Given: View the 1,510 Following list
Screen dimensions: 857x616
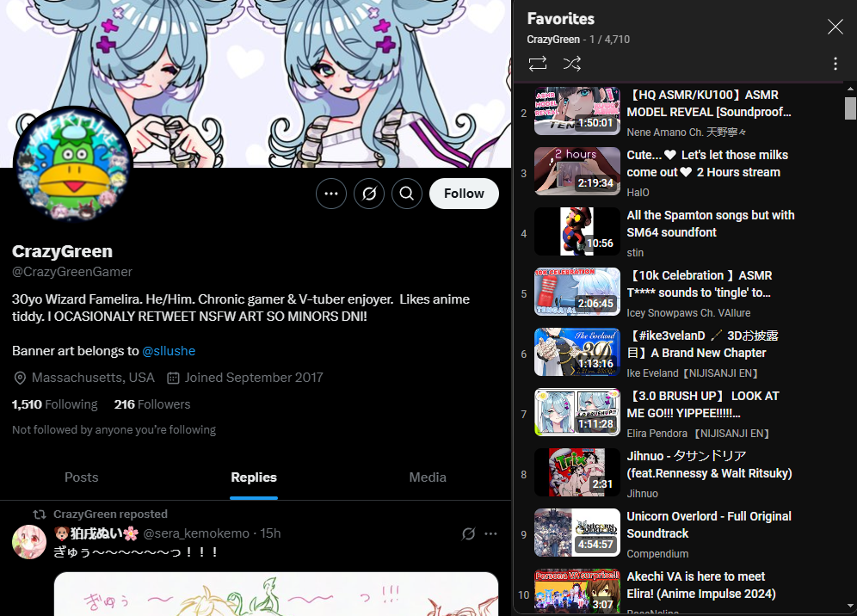Looking at the screenshot, I should coord(55,404).
